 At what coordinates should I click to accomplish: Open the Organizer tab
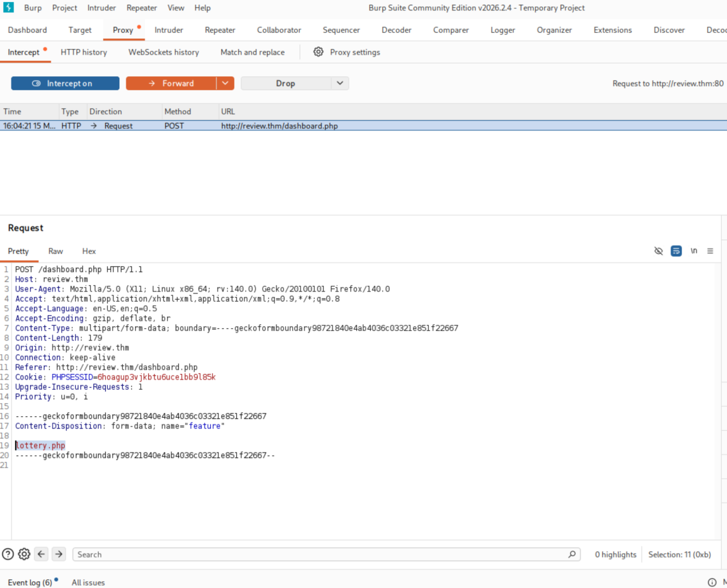[x=554, y=30]
